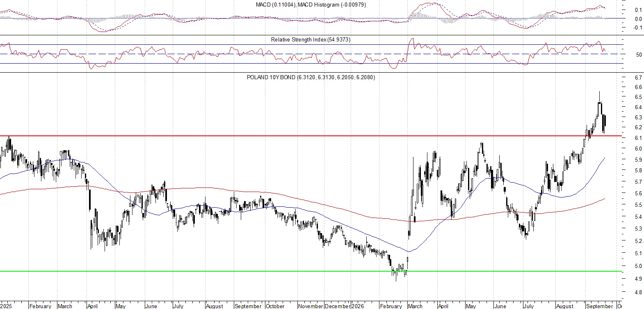Screen dimensions: 644x309
Task: Choose the 5.6 price axis label
Action: click(x=638, y=193)
